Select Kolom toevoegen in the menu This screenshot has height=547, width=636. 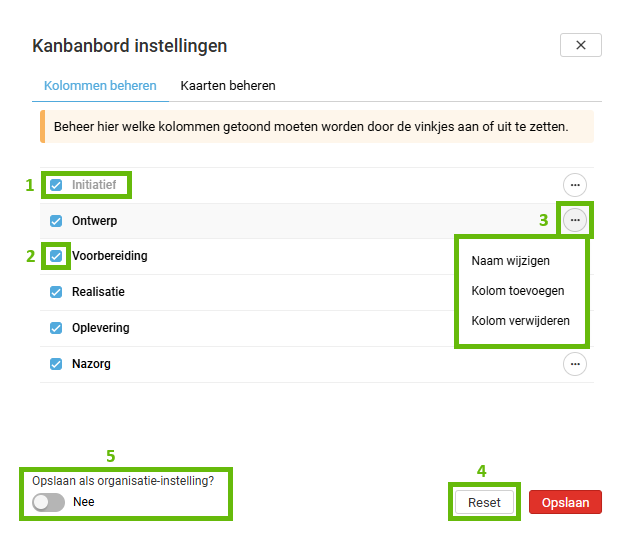[517, 291]
